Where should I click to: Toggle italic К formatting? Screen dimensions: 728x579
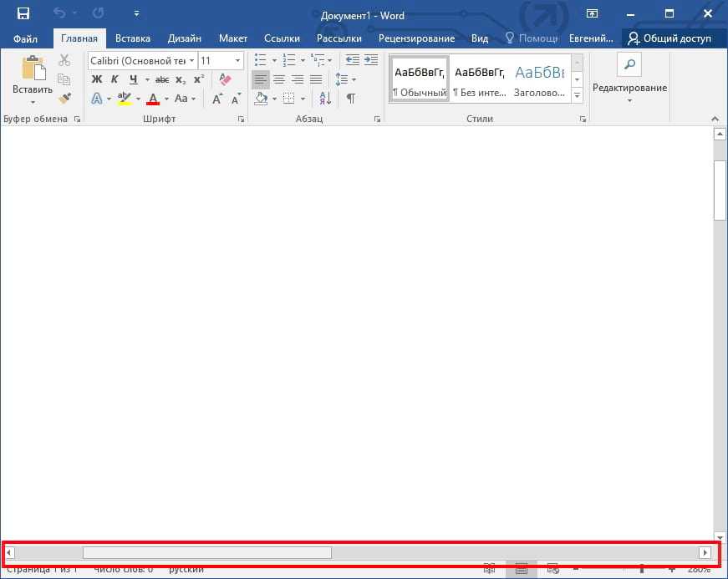tap(115, 79)
